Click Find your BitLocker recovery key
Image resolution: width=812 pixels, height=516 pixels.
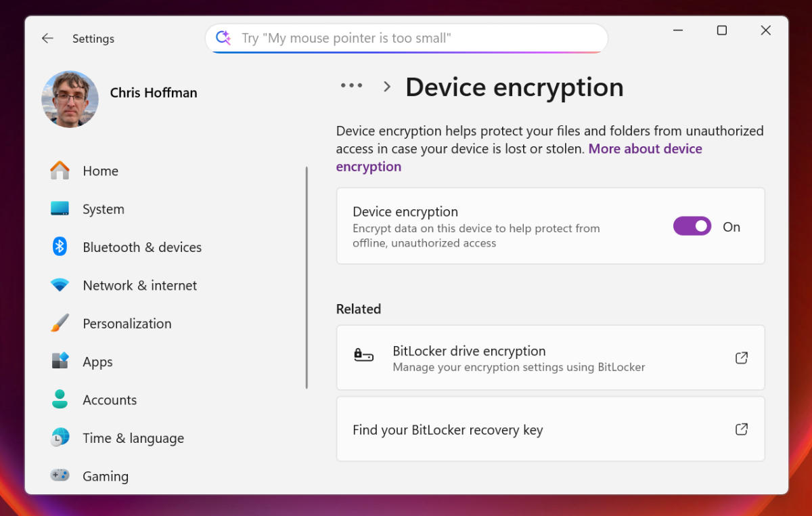tap(447, 429)
